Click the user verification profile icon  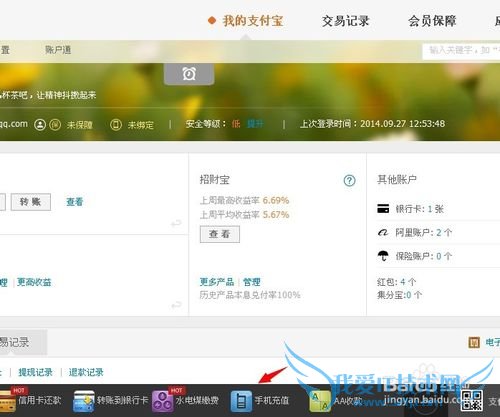[x=40, y=125]
